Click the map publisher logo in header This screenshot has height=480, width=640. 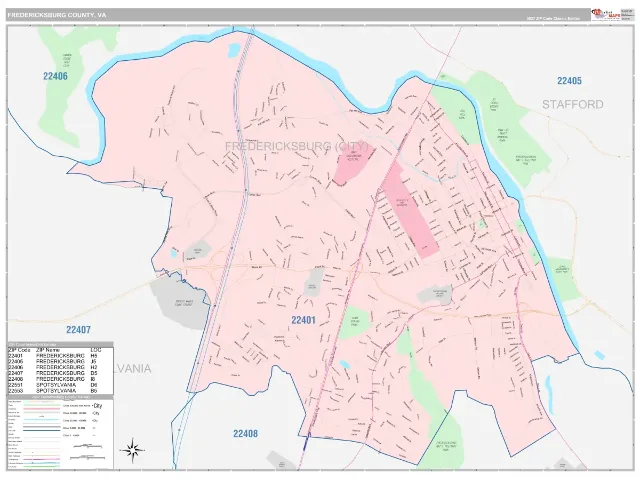point(605,14)
